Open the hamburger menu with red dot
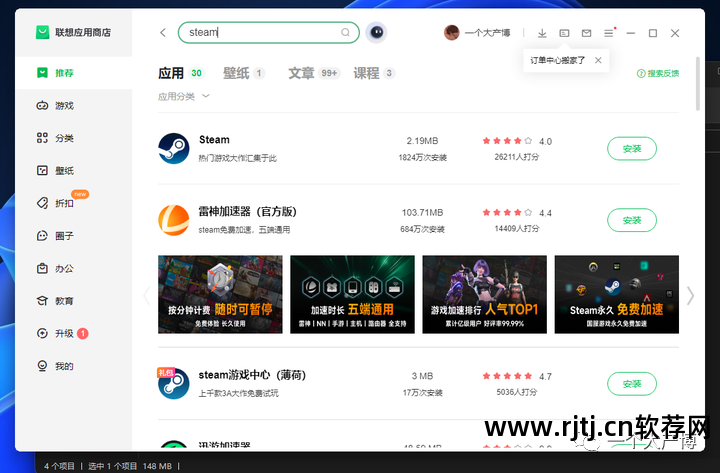The image size is (720, 473). [609, 33]
